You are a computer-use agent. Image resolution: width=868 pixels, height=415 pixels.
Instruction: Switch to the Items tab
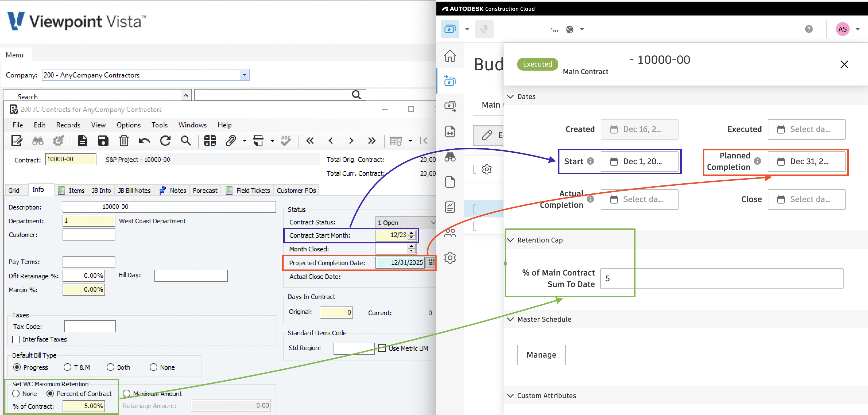coord(72,190)
